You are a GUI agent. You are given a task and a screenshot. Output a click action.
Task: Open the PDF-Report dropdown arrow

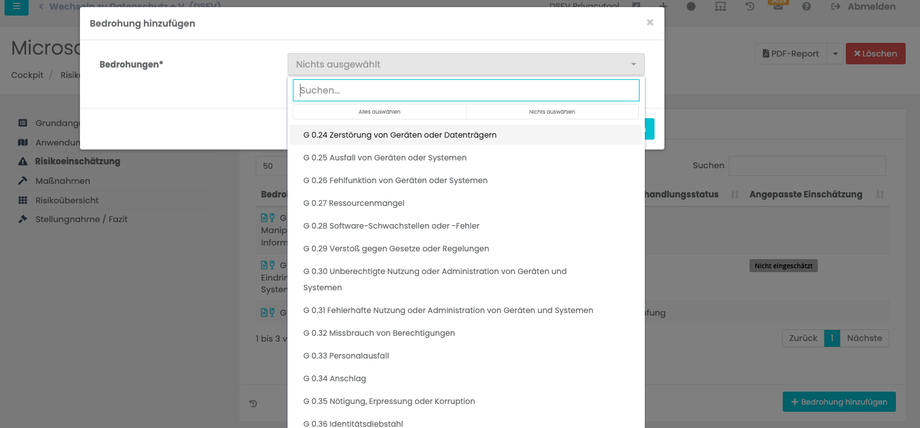coord(835,53)
